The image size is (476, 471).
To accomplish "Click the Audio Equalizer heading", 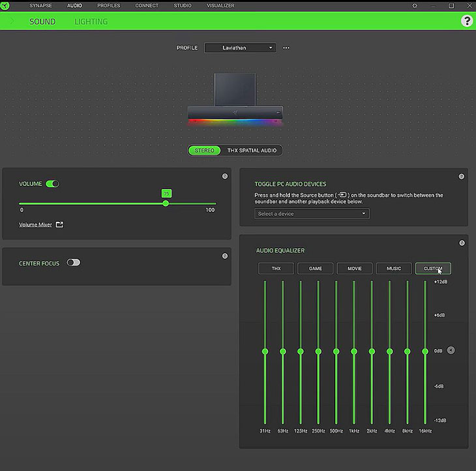I will 280,251.
